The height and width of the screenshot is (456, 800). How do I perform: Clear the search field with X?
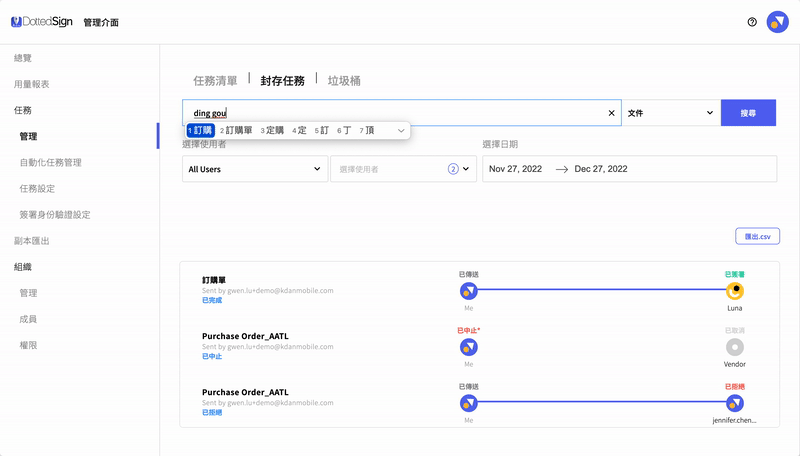[x=611, y=113]
